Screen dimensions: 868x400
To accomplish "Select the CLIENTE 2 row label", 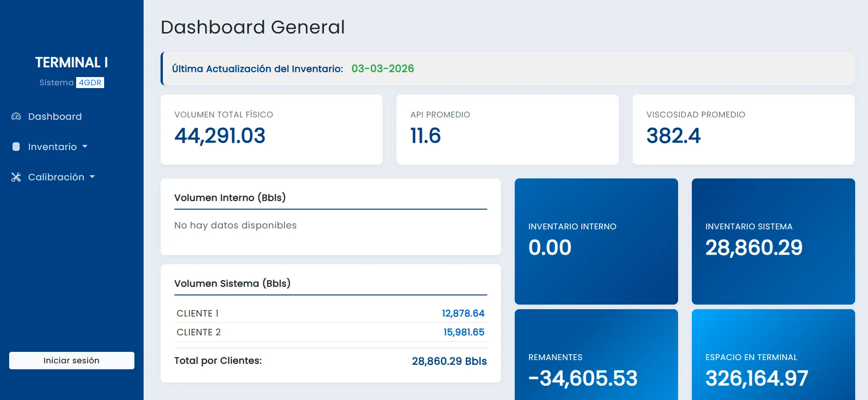I will click(199, 332).
